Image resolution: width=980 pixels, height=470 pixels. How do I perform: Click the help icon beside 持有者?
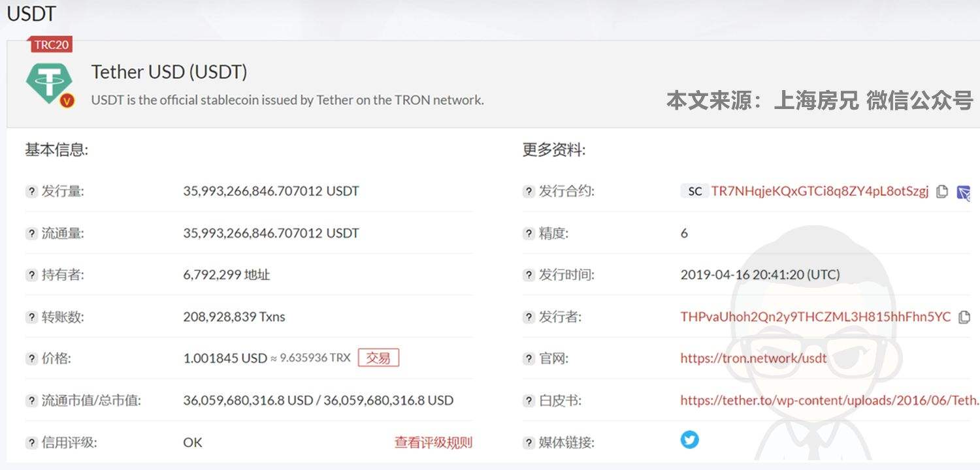tap(31, 275)
